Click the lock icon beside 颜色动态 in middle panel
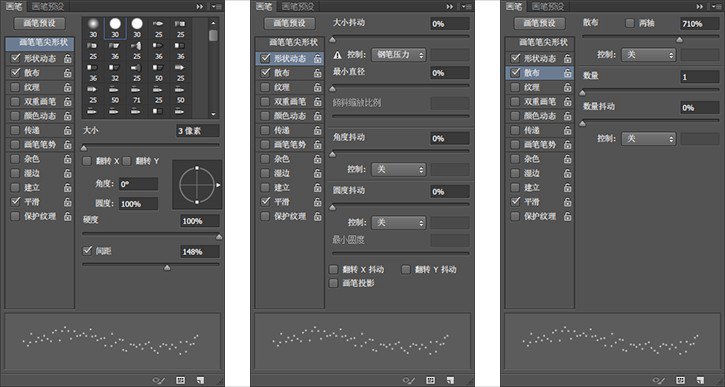 (318, 116)
